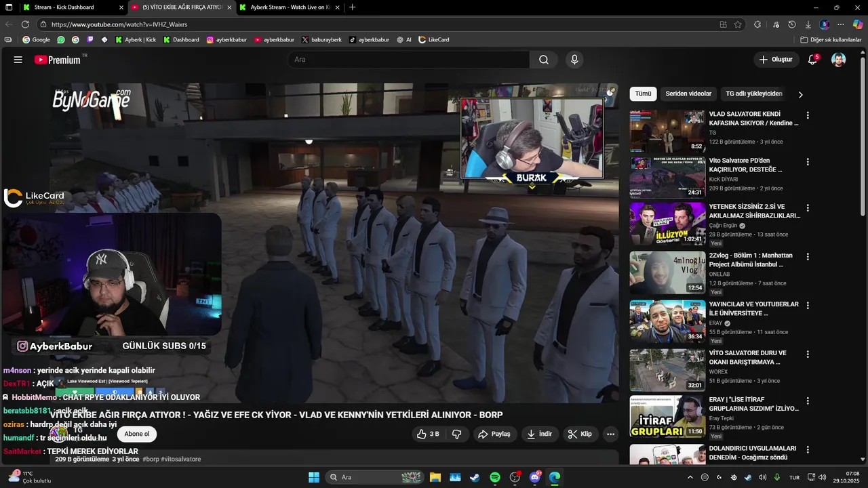This screenshot has height=488, width=868.
Task: Open a new browser tab
Action: coord(352,7)
